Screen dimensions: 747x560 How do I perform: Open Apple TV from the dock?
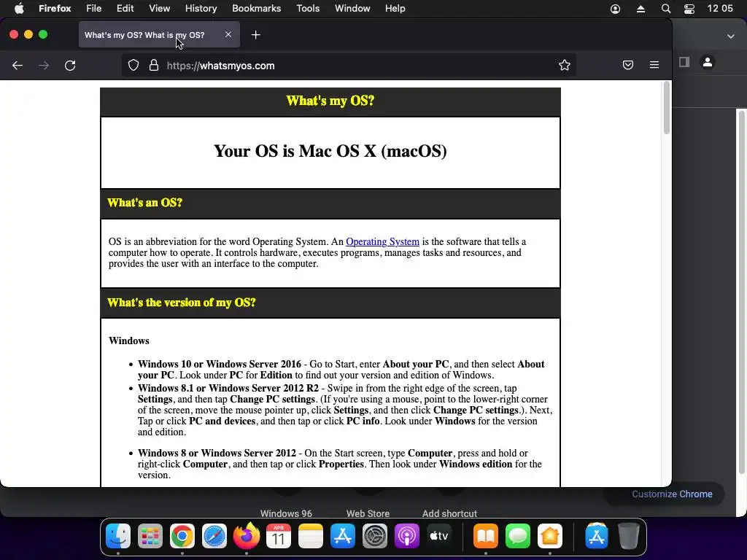(438, 536)
